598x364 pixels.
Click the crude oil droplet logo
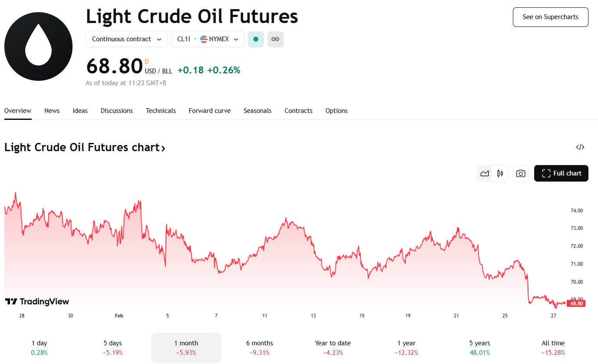point(38,46)
